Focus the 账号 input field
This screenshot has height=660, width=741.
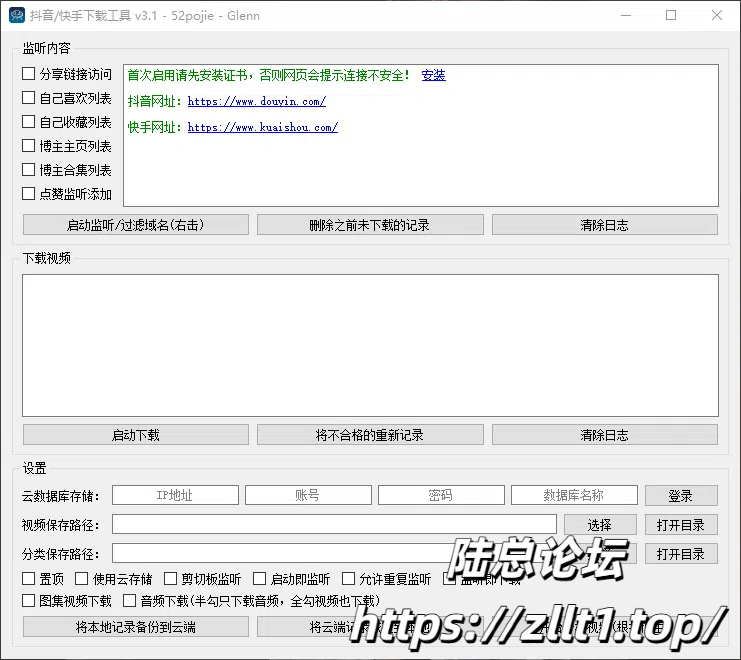pos(308,495)
